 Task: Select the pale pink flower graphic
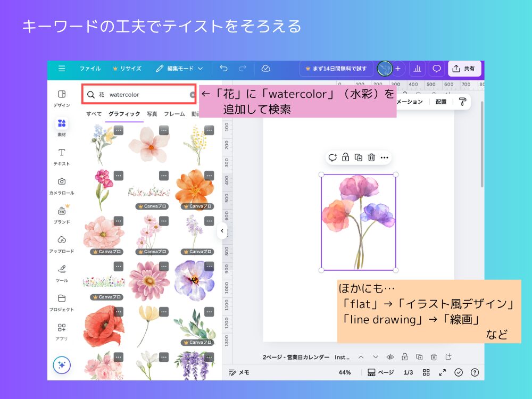click(149, 144)
